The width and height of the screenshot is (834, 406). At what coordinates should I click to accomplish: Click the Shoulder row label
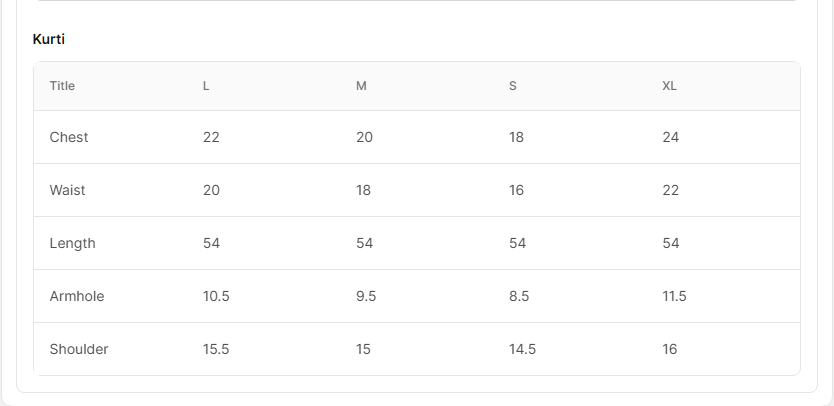coord(79,349)
